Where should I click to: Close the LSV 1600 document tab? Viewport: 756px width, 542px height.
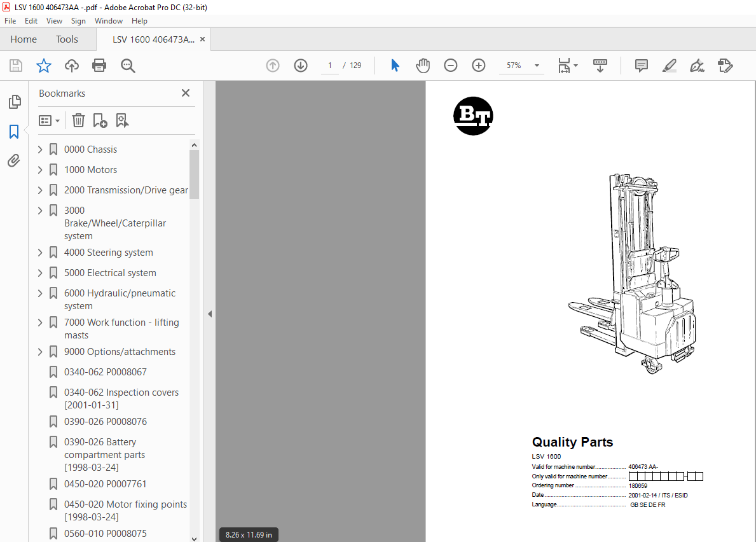(202, 39)
